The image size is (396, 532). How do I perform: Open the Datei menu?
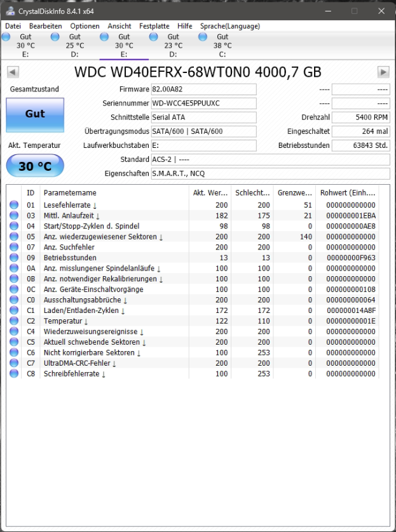coord(13,26)
